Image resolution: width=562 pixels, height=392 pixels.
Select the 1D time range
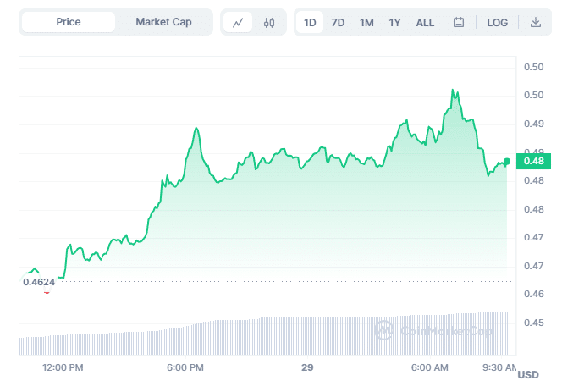point(310,23)
